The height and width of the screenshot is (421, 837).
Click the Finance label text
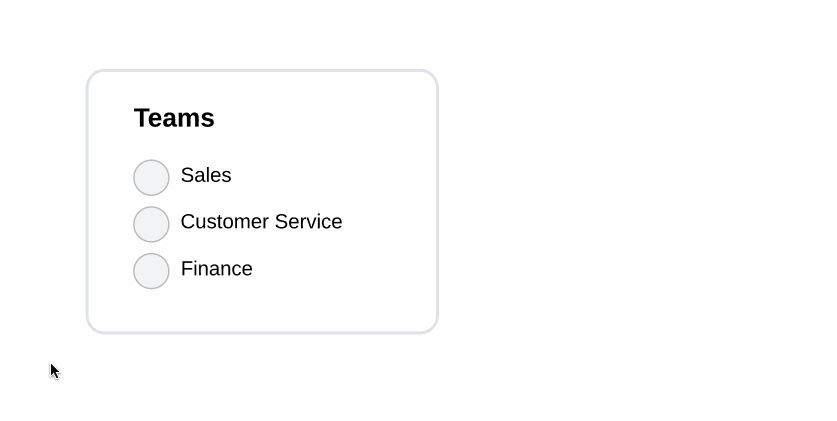click(x=216, y=269)
